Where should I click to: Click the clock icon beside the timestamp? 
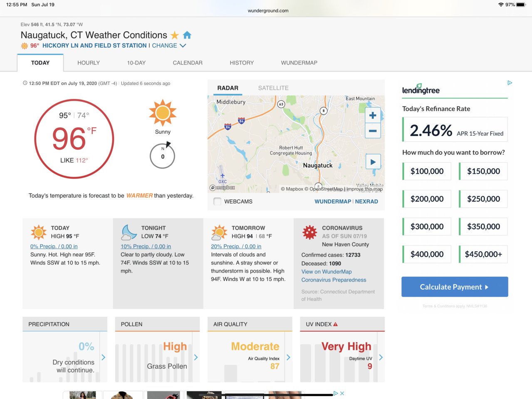25,83
